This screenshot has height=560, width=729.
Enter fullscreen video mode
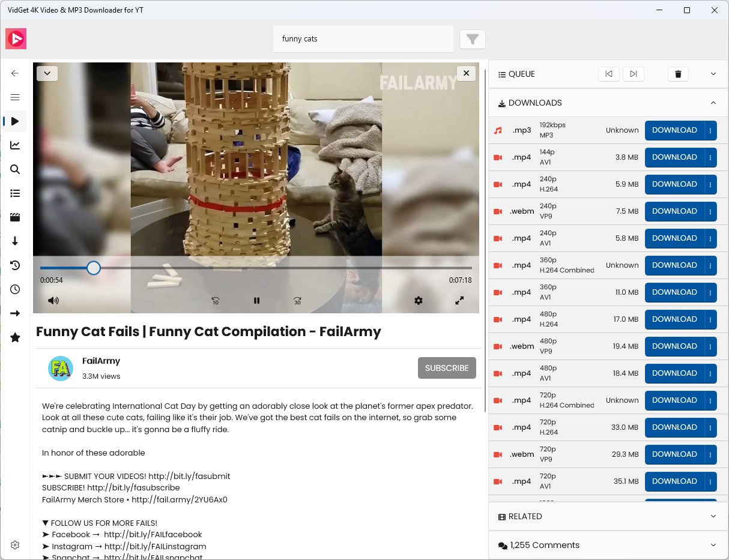(x=459, y=301)
